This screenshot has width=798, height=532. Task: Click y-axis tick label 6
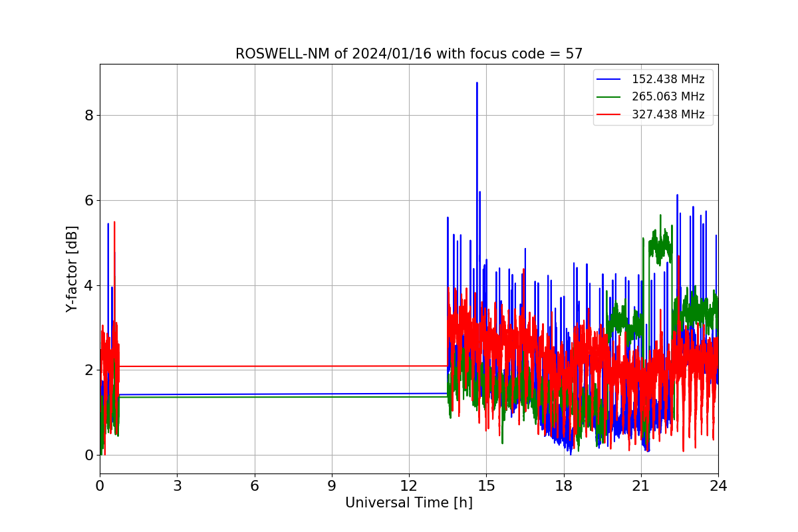[88, 201]
